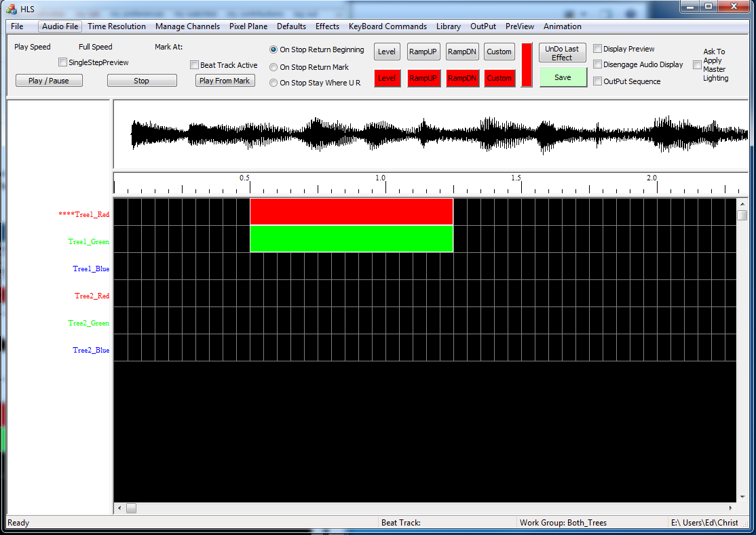Open the KeyBoard Commands menu
Viewport: 756px width, 535px height.
(x=388, y=26)
